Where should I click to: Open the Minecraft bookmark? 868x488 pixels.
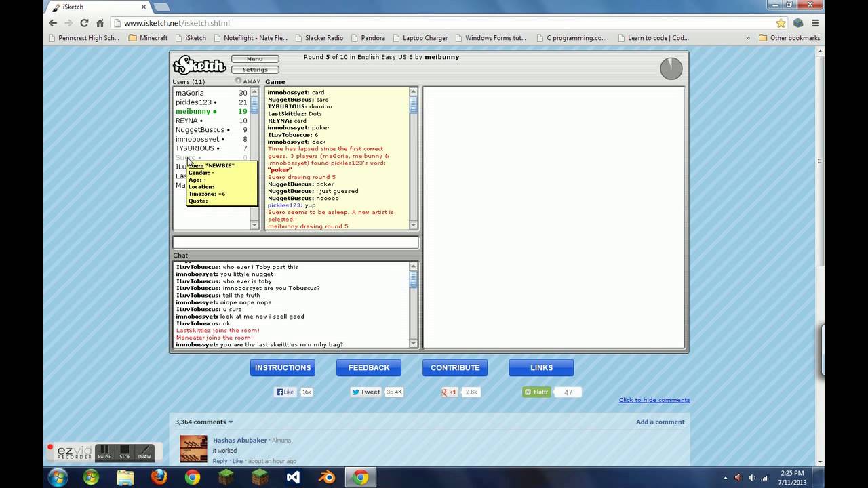tap(148, 38)
